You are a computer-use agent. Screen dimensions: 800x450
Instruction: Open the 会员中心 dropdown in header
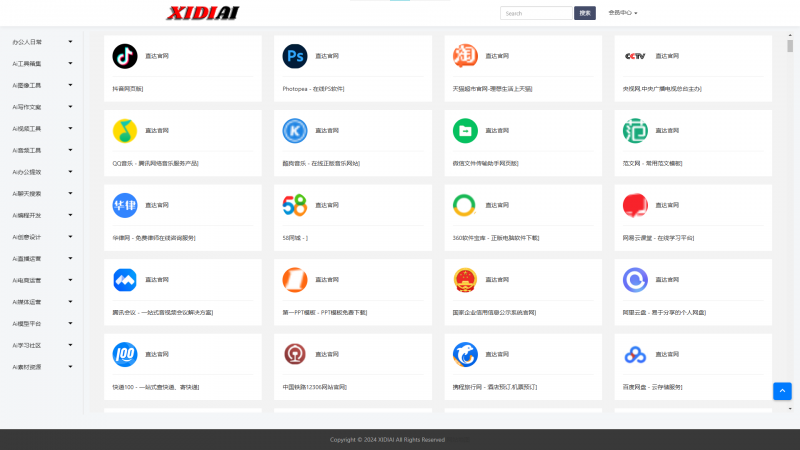(x=622, y=13)
